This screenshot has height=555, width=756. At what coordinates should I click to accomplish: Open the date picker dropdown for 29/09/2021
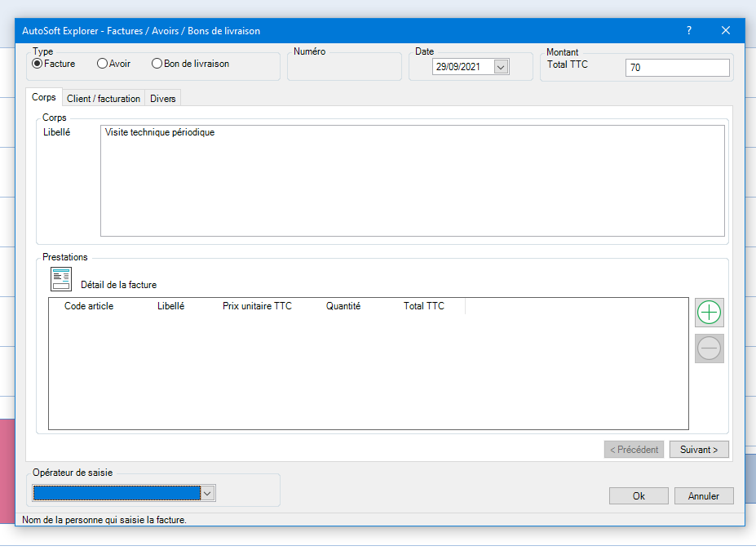click(x=499, y=67)
